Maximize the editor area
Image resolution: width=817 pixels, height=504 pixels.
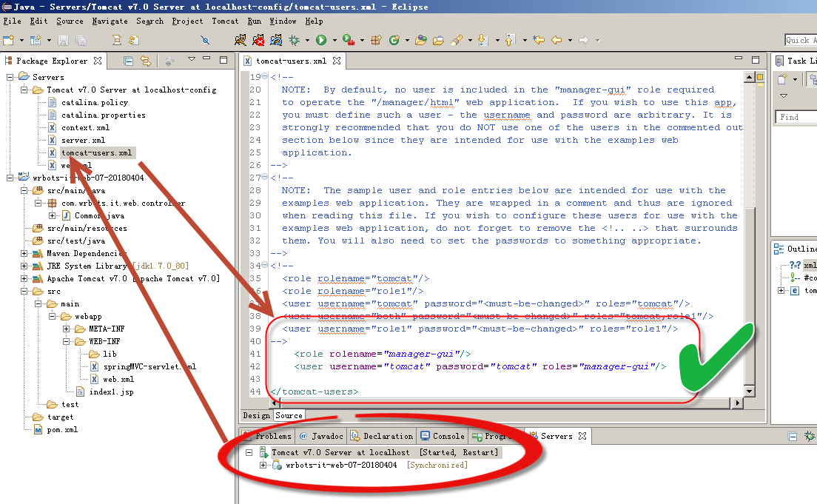tap(755, 59)
